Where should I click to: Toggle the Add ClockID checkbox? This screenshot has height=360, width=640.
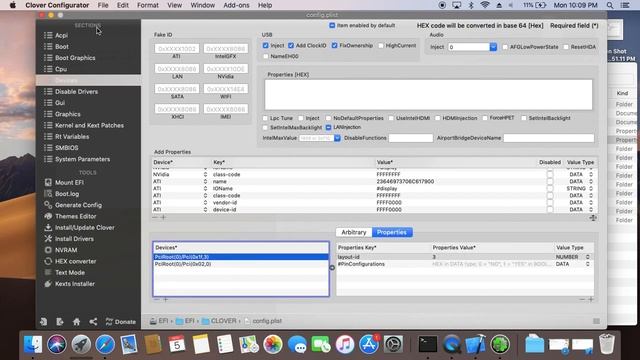click(291, 46)
